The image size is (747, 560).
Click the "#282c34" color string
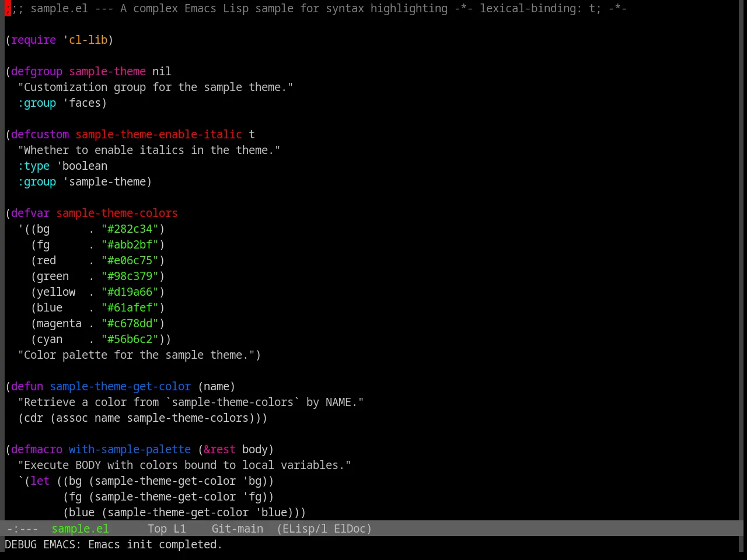(x=130, y=229)
